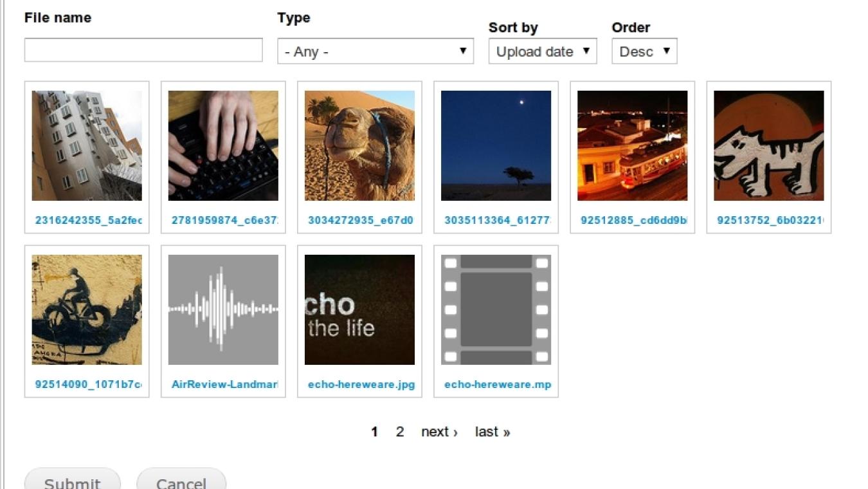Click inside the File name input field

143,50
